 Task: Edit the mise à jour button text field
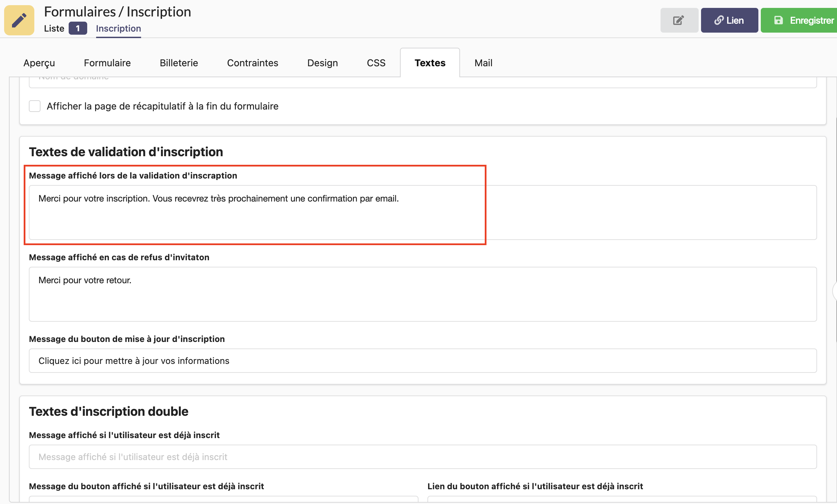coord(422,360)
